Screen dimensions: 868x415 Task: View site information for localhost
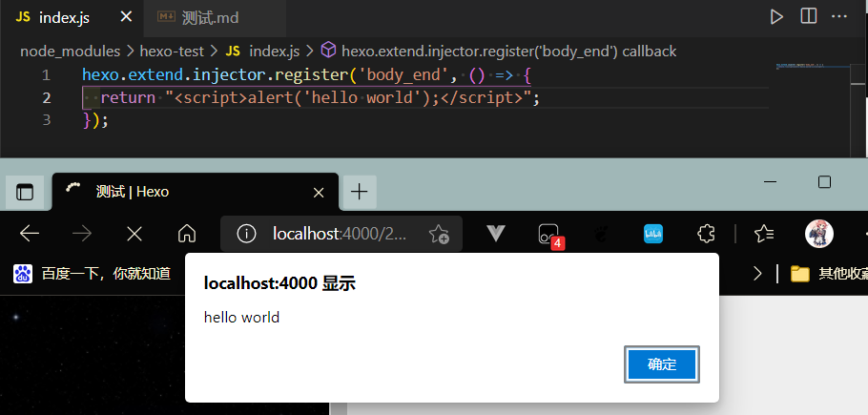click(x=246, y=234)
